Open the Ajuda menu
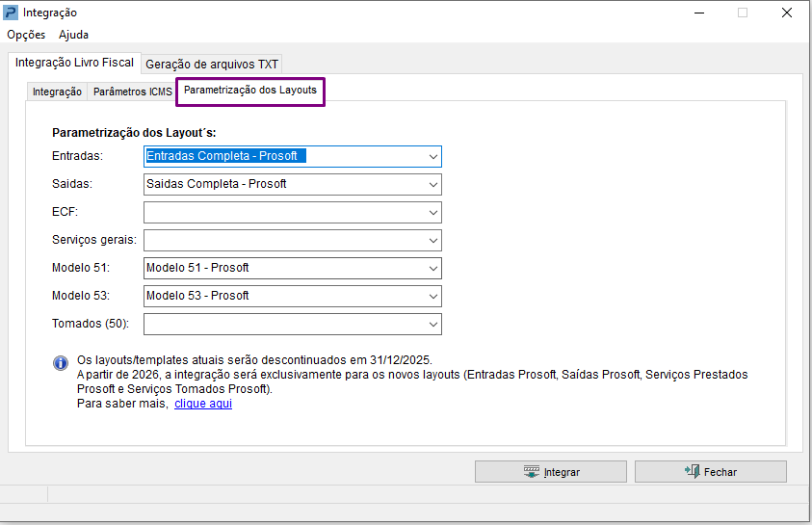812x525 pixels. tap(73, 35)
